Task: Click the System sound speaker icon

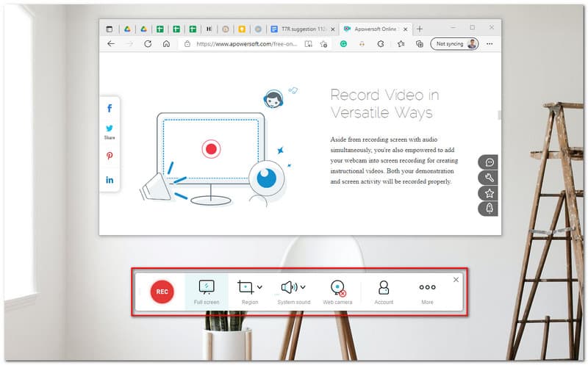Action: coord(289,287)
